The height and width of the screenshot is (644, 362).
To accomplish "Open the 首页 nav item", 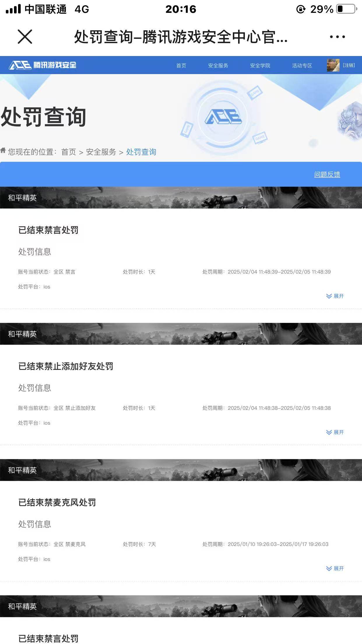I will tap(181, 65).
